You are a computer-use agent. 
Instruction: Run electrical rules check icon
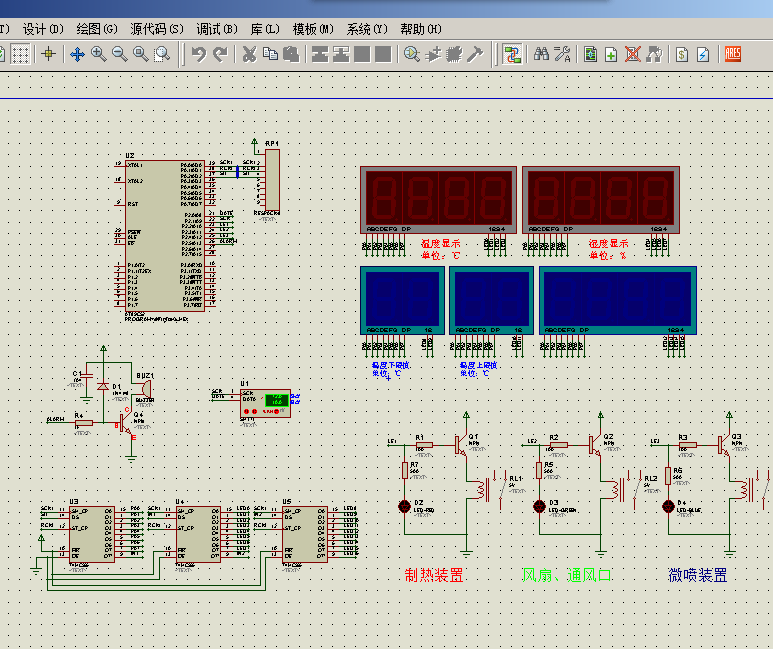point(703,54)
